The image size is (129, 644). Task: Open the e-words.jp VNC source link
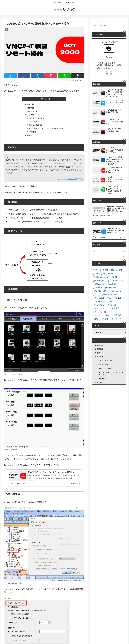(70, 179)
